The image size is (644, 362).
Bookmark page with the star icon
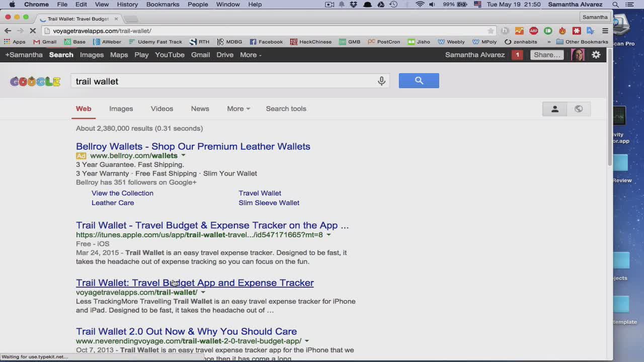pyautogui.click(x=491, y=31)
